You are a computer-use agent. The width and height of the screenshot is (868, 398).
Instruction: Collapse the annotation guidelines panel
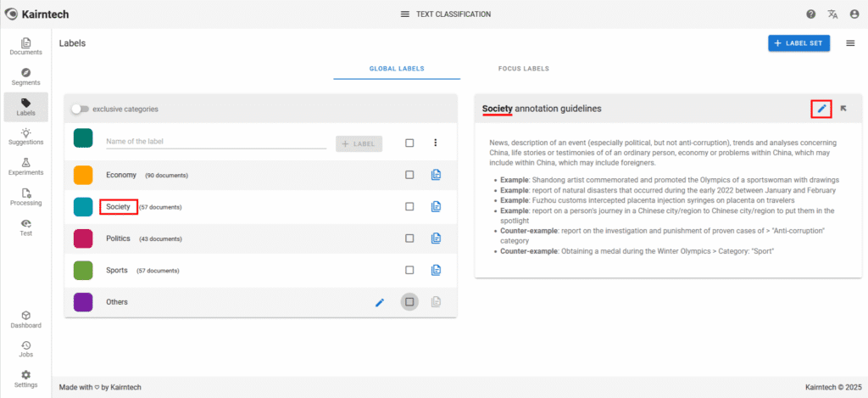pyautogui.click(x=844, y=109)
